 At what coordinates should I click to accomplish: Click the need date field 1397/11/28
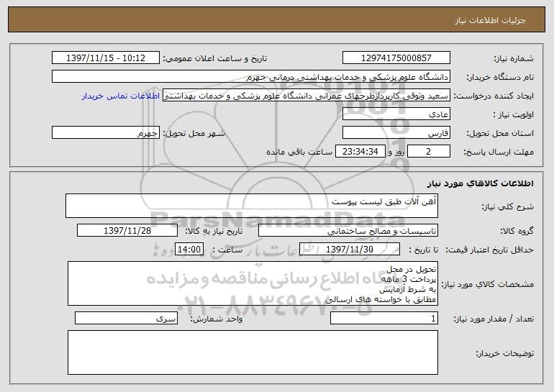coord(127,231)
